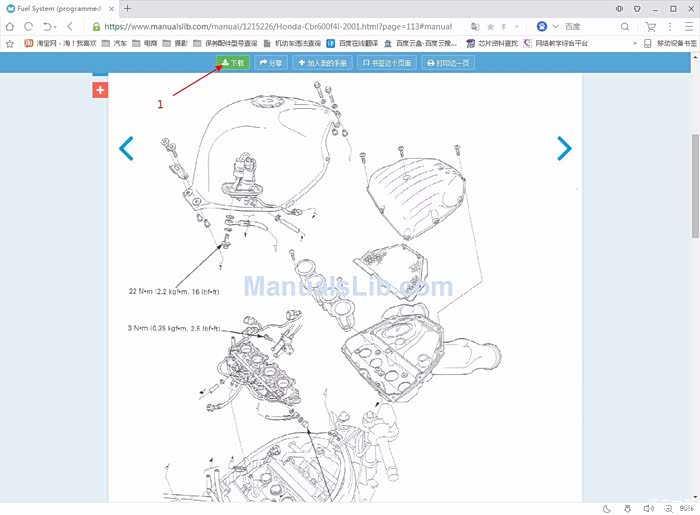Image resolution: width=700 pixels, height=515 pixels.
Task: Expand the bookmarks overflow chevron
Action: [635, 43]
